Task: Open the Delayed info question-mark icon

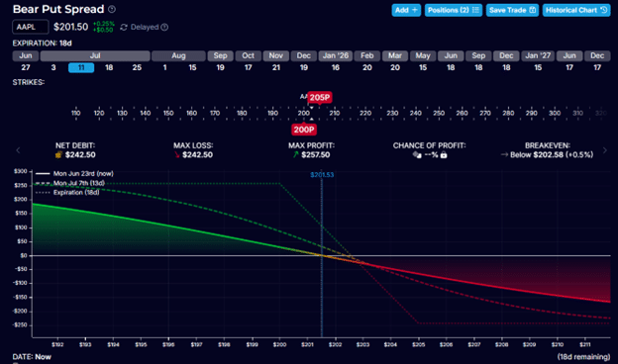Action: (x=164, y=27)
